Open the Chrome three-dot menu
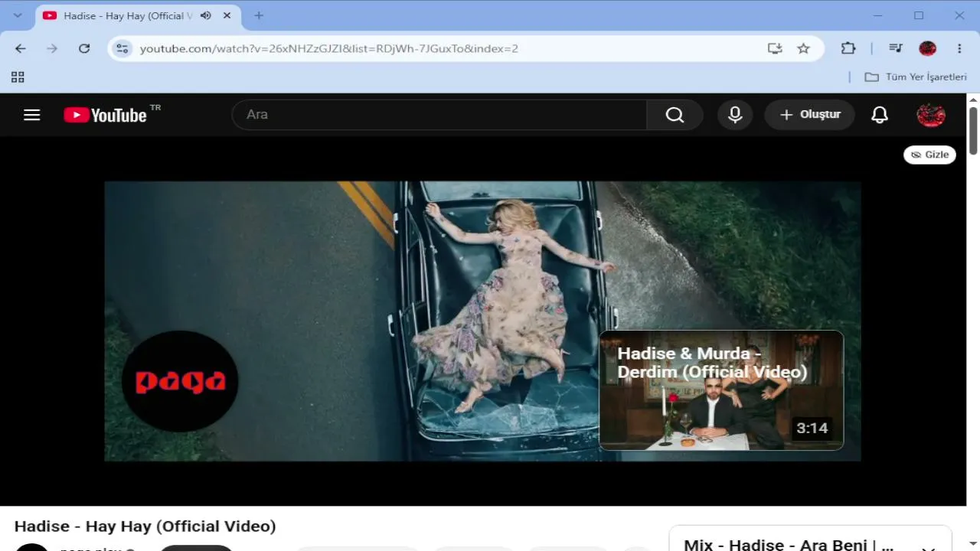The height and width of the screenshot is (551, 980). click(x=959, y=48)
